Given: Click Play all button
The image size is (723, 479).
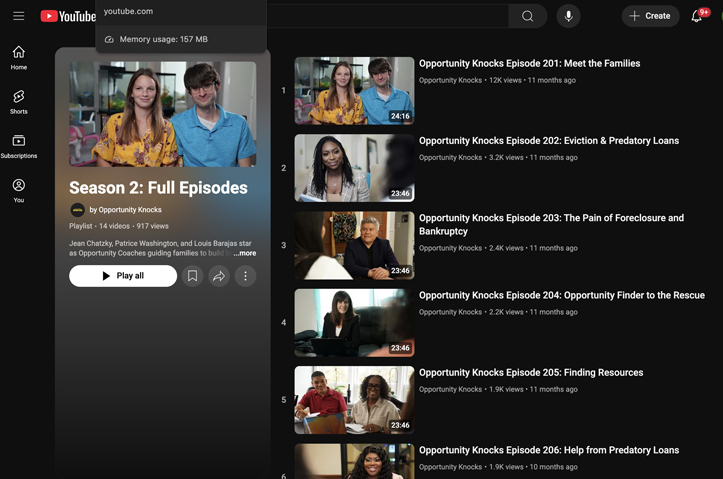Looking at the screenshot, I should coord(123,276).
